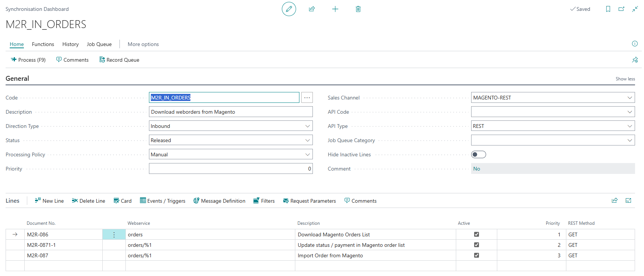Uncheck Active for M2R-086 line
This screenshot has width=644, height=276.
tap(476, 234)
